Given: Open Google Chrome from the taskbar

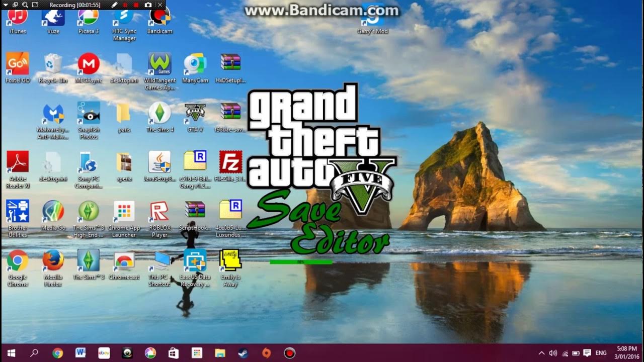Looking at the screenshot, I should (x=57, y=353).
